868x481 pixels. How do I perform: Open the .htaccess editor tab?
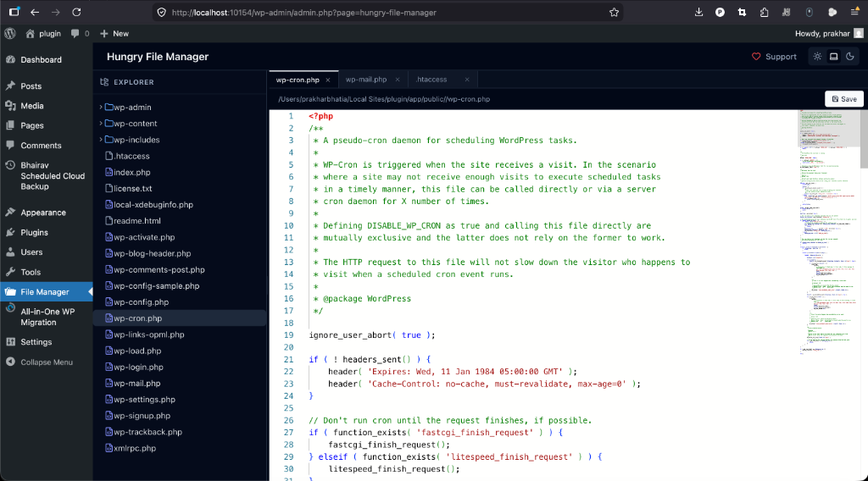click(431, 80)
